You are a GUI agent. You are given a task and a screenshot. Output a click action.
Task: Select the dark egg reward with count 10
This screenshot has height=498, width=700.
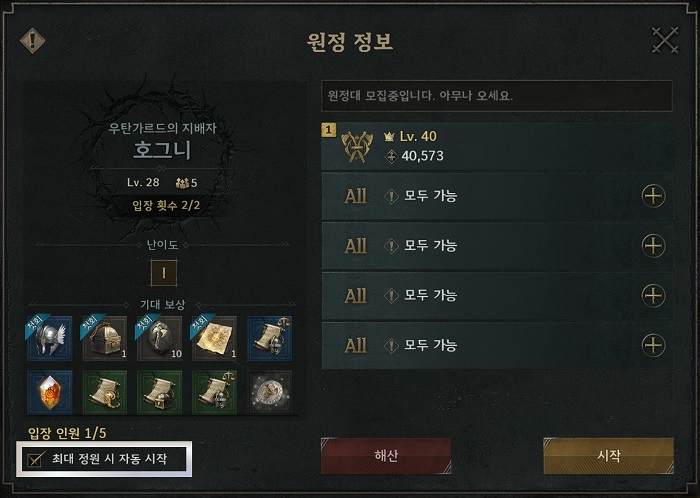160,338
